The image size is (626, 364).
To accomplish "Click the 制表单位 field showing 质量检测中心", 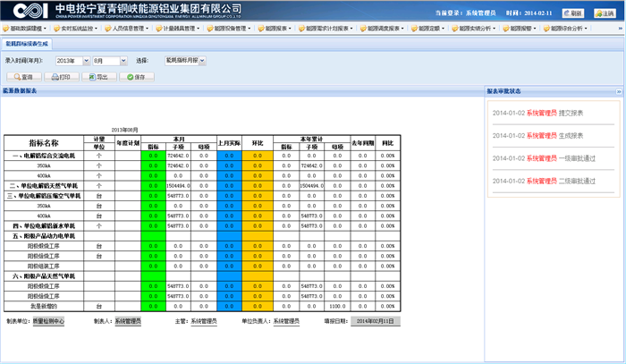I will [48, 320].
